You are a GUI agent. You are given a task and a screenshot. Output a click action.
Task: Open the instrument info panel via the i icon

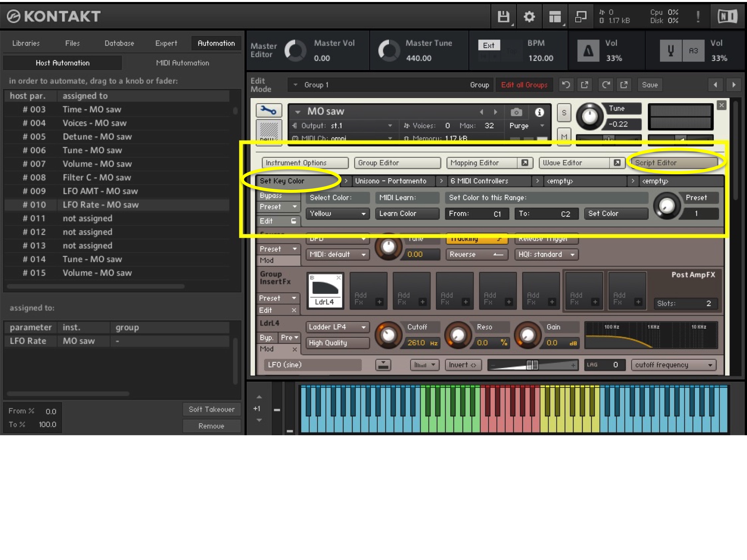[539, 113]
